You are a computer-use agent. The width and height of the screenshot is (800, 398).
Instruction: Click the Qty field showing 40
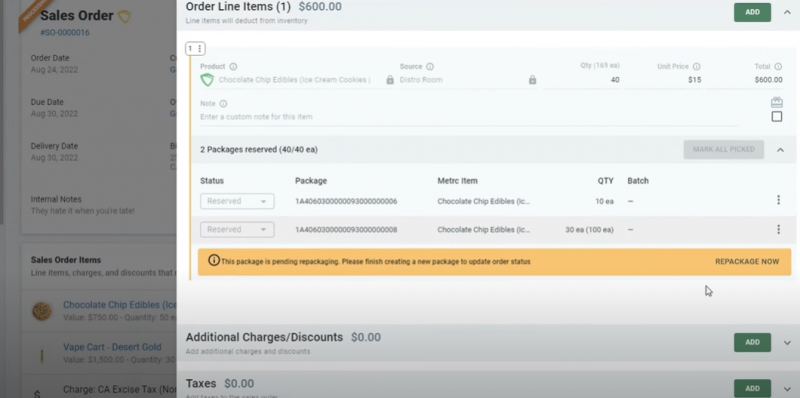[x=582, y=80]
